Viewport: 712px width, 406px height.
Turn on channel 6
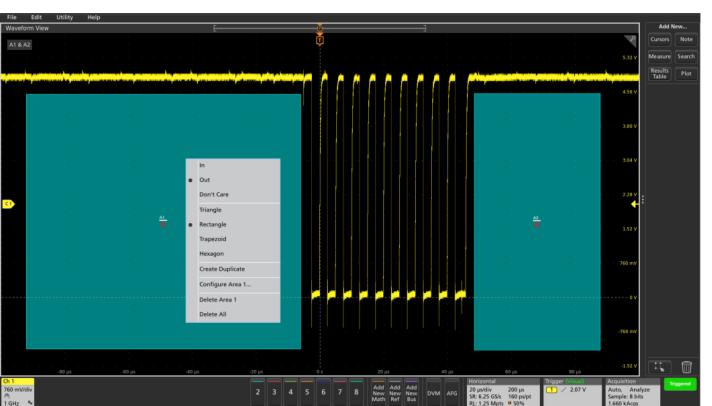pyautogui.click(x=323, y=392)
